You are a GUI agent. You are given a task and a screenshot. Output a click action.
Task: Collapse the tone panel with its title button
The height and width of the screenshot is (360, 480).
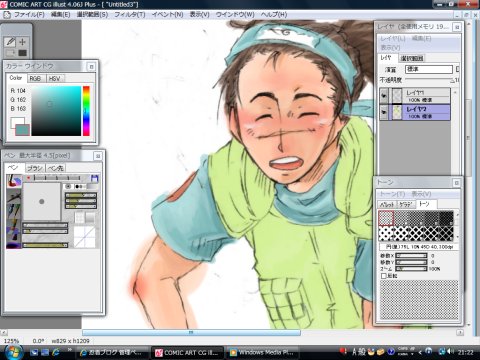[x=456, y=183]
